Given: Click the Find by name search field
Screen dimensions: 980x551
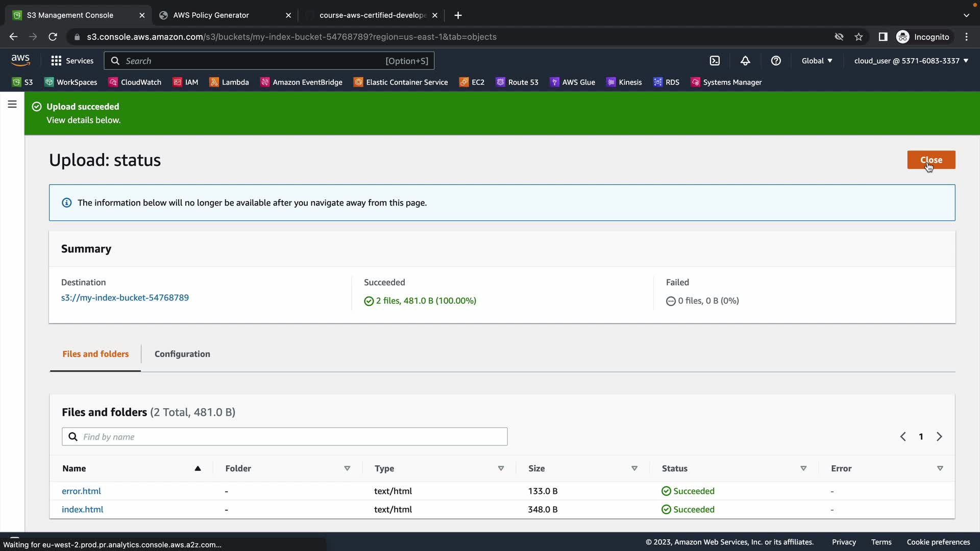Looking at the screenshot, I should (x=285, y=437).
